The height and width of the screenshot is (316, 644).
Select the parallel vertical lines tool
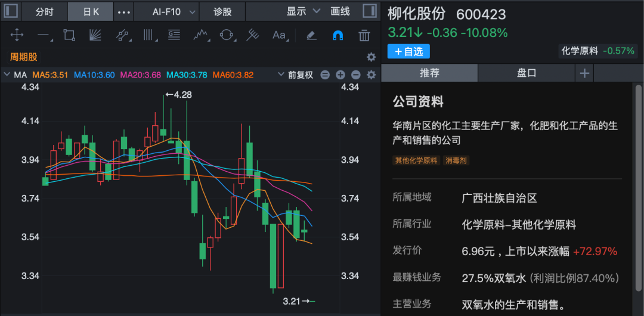pos(148,35)
